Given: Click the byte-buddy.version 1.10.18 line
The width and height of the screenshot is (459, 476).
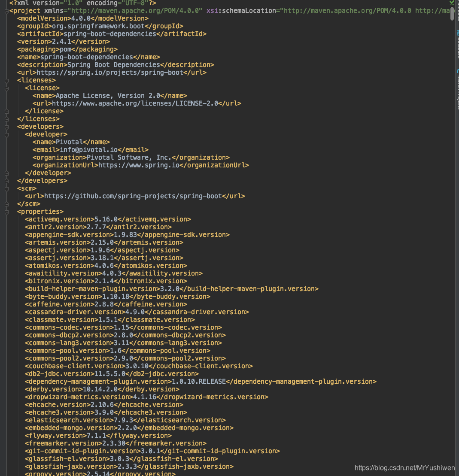Looking at the screenshot, I should tap(118, 297).
